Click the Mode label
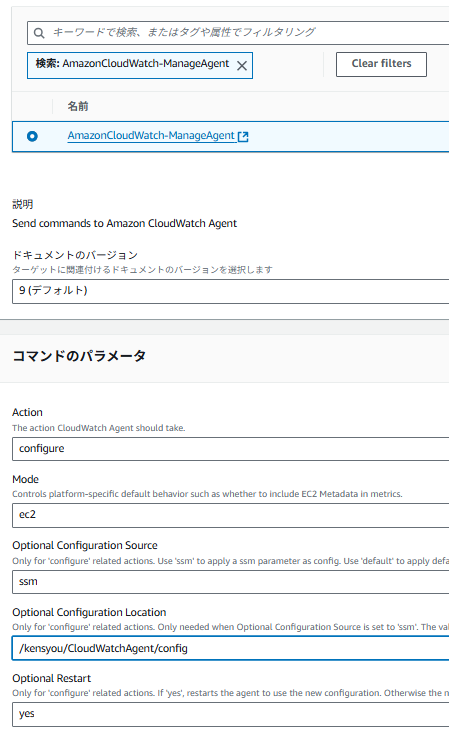 (25, 479)
